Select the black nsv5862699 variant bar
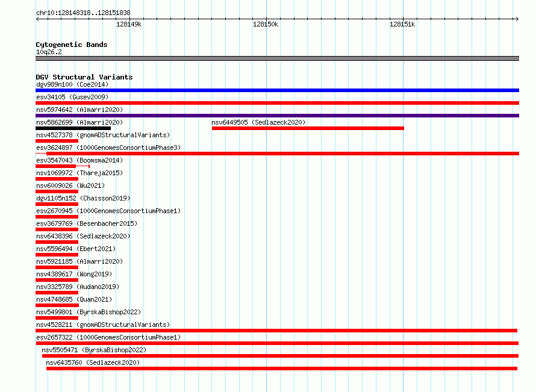 [73, 128]
